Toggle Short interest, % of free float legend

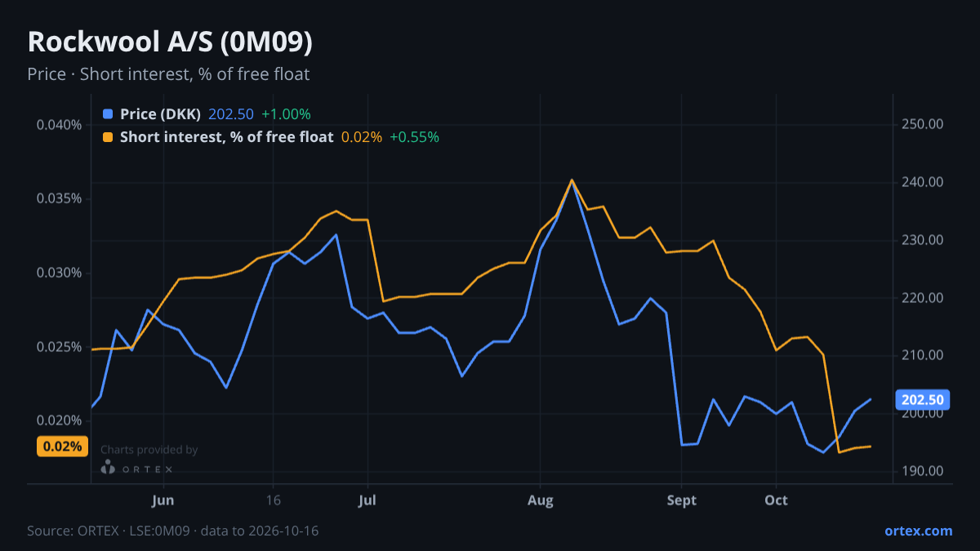226,137
